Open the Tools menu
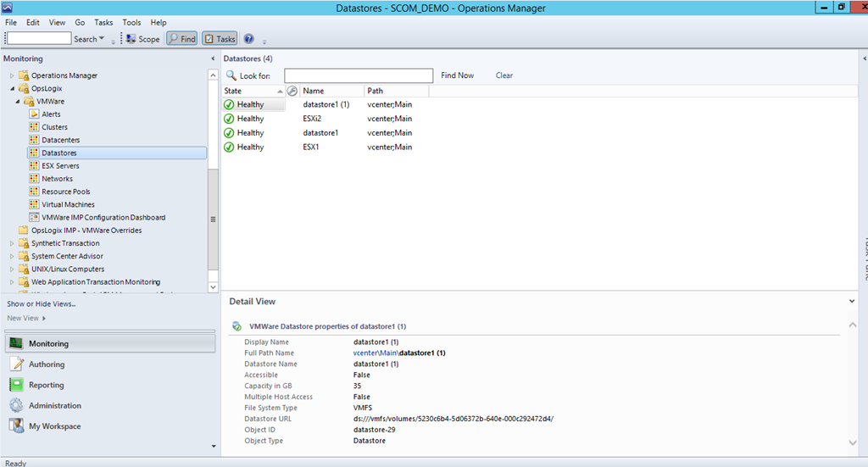This screenshot has height=467, width=868. click(x=131, y=23)
